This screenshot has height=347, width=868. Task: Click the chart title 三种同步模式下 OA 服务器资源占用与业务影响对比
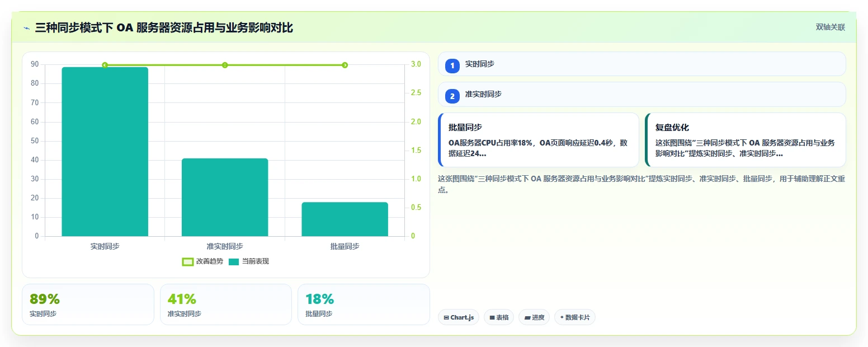(x=164, y=28)
